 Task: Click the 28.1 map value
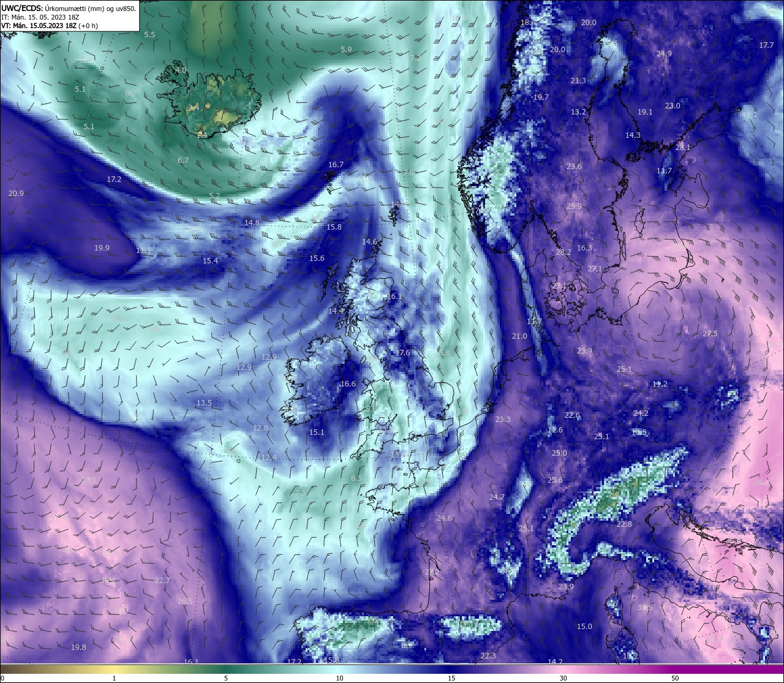click(683, 148)
